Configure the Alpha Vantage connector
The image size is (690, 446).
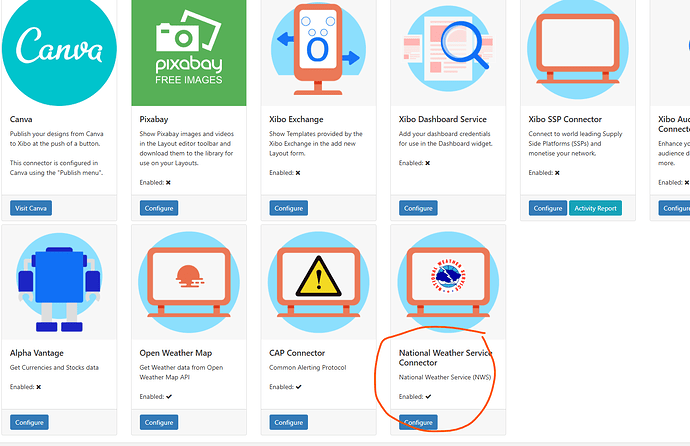pyautogui.click(x=30, y=423)
